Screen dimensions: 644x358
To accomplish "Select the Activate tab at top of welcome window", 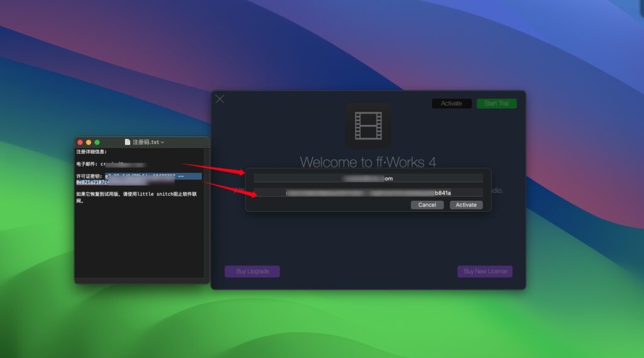I will 452,104.
